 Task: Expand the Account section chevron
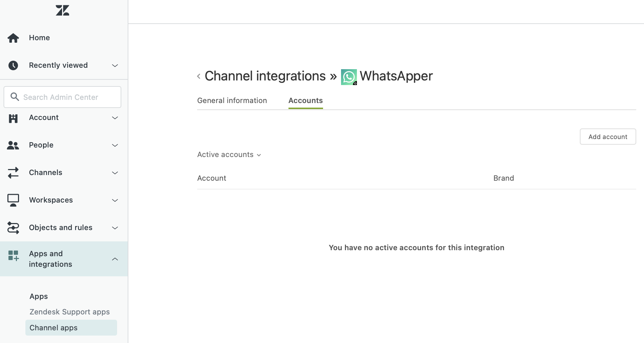(x=115, y=118)
